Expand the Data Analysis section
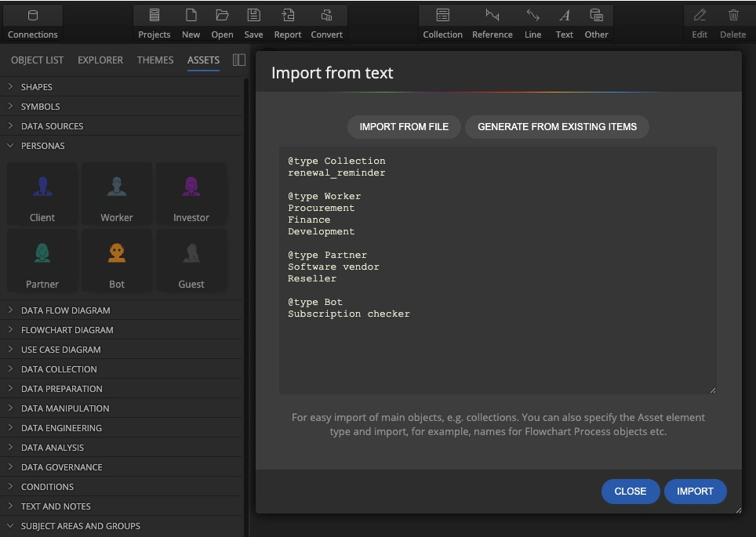 pyautogui.click(x=121, y=448)
